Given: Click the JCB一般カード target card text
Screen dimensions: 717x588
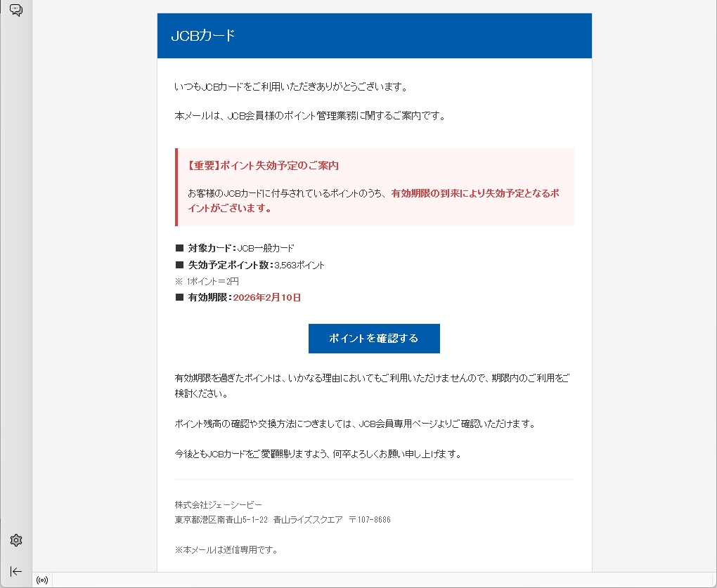Looking at the screenshot, I should click(x=266, y=248).
